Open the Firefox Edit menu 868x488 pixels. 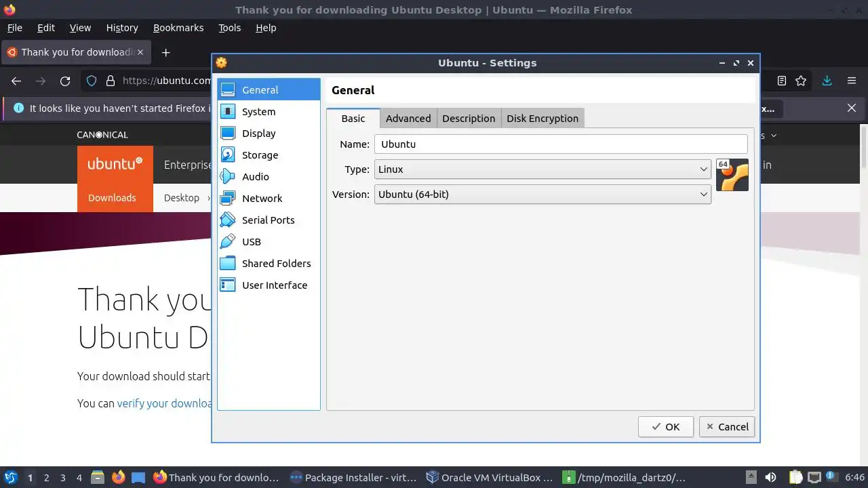[x=46, y=28]
